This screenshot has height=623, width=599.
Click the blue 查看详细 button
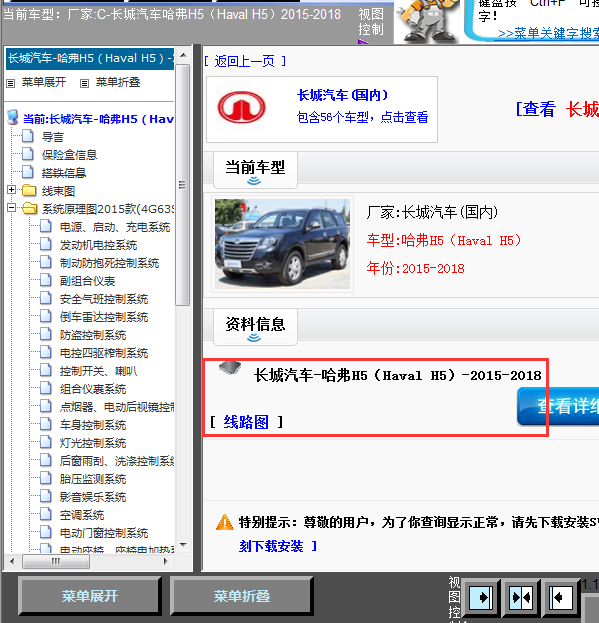click(x=558, y=406)
